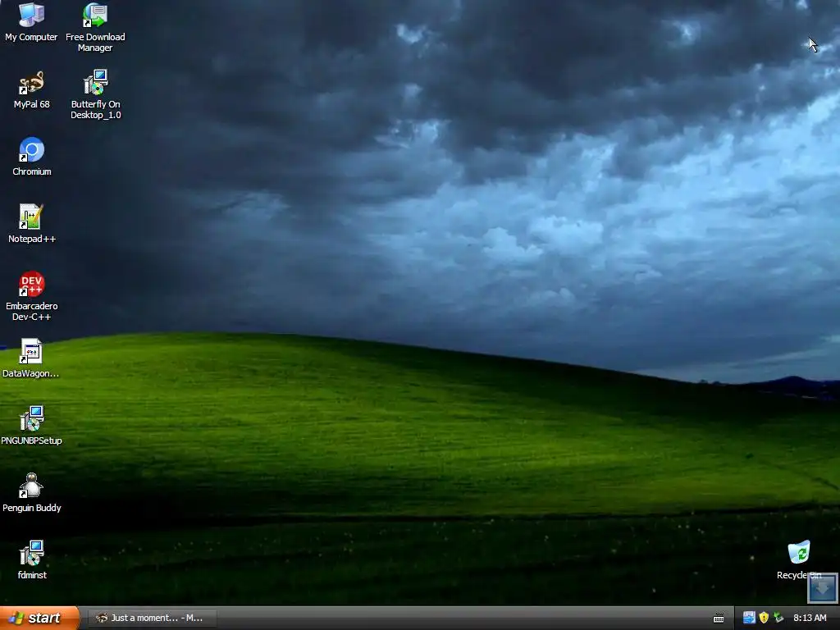Open the on-screen keyboard taskbar icon

[x=719, y=619]
